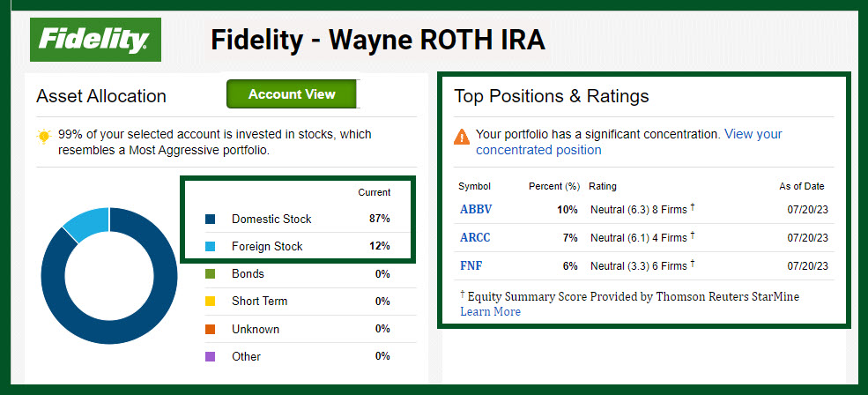This screenshot has height=395, width=868.
Task: Click the Learn More link
Action: click(x=490, y=311)
